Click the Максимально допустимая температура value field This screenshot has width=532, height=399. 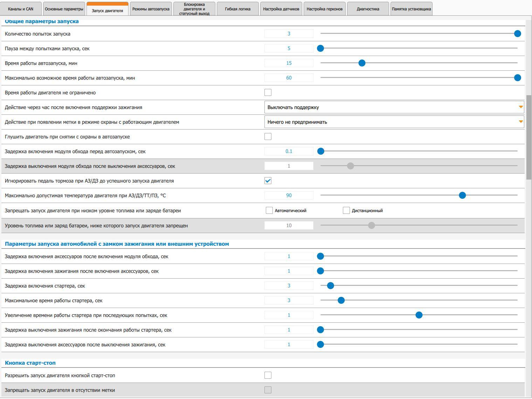tap(289, 195)
